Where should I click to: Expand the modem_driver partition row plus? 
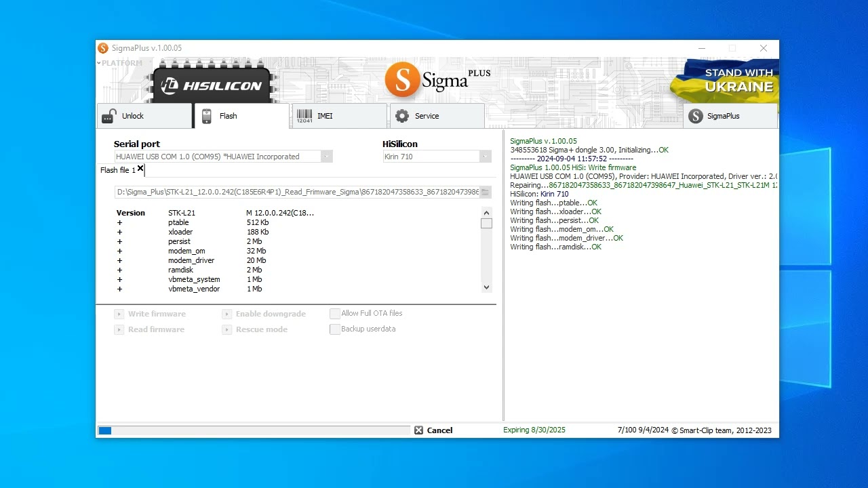click(x=119, y=260)
